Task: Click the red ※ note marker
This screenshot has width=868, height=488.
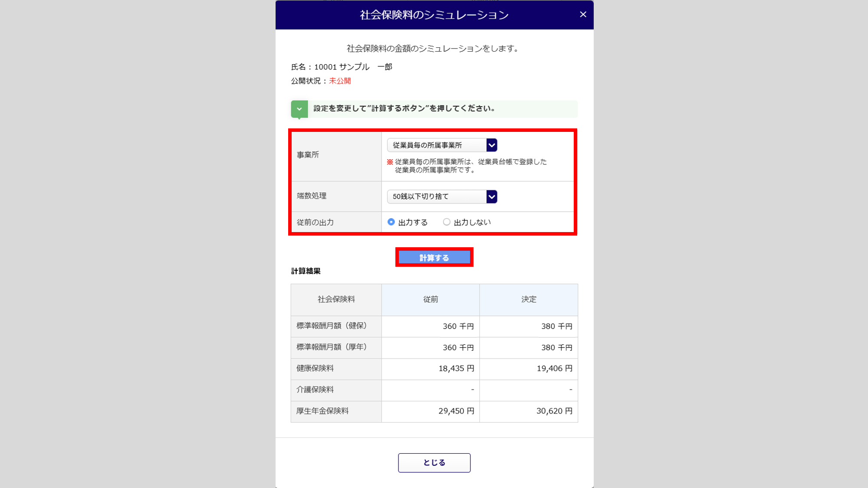Action: pos(390,162)
